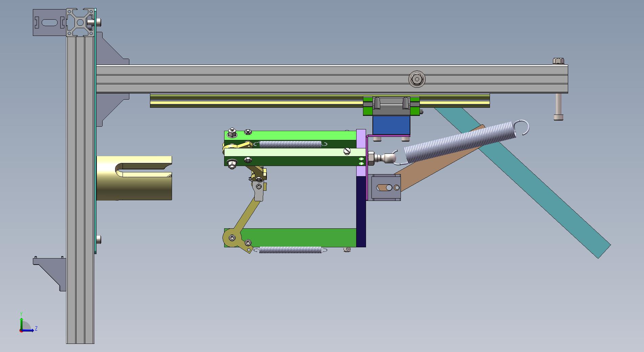Select the slotted bracket at the top-left corner
Viewport: 644px width, 352px height.
(x=49, y=22)
